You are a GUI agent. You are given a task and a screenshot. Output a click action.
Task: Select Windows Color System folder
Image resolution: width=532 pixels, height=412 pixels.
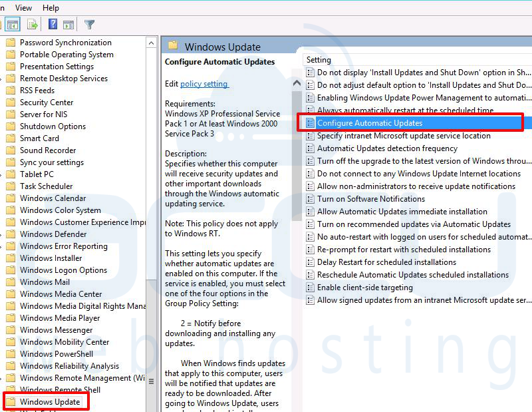60,210
